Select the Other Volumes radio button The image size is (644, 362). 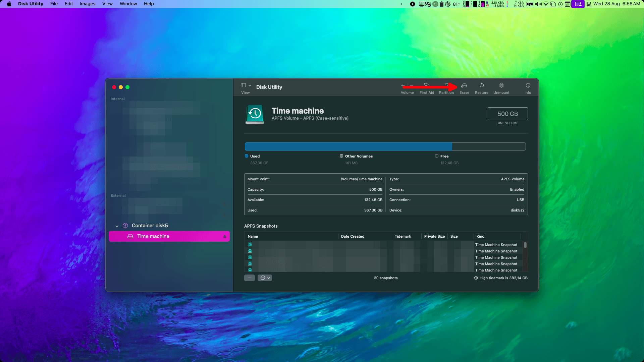point(341,156)
